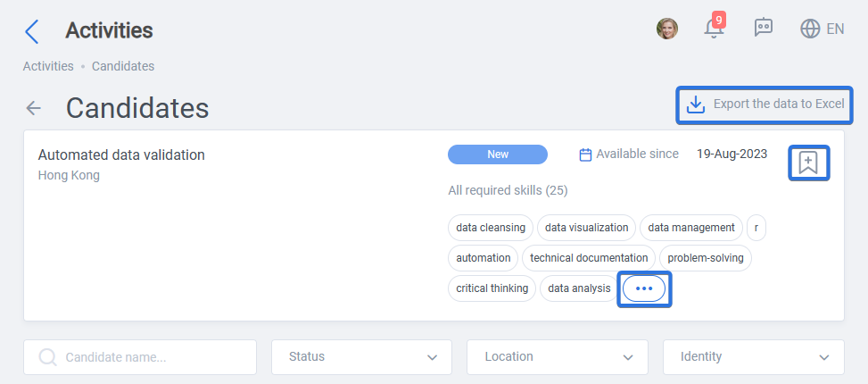Click the New status badge
This screenshot has height=384, width=868.
coord(498,154)
